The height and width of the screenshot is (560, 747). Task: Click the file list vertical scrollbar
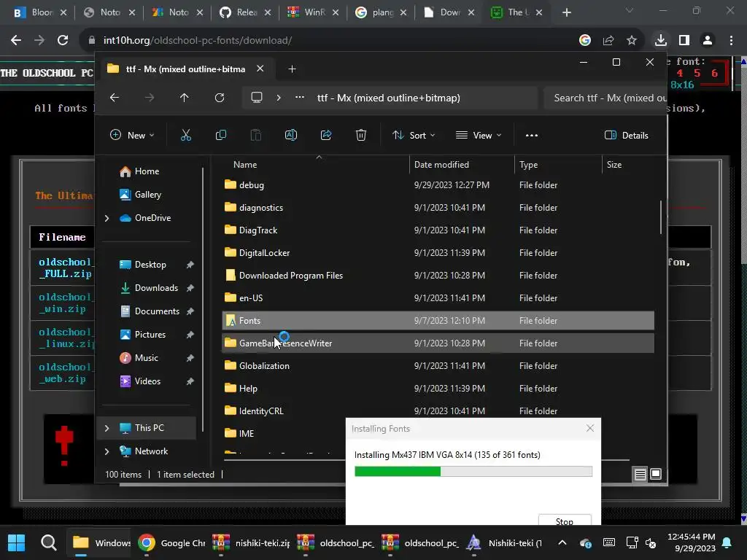coord(661,217)
